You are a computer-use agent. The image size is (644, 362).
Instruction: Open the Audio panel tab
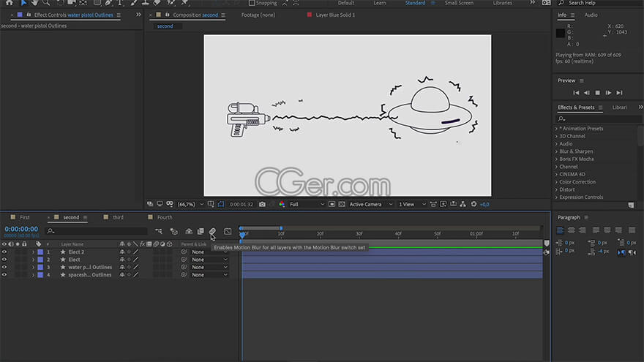[591, 15]
